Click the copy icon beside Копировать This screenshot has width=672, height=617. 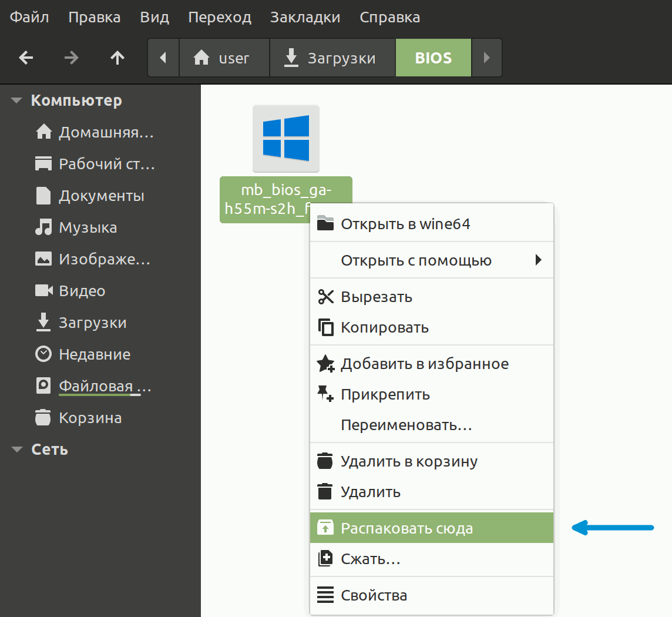tap(325, 327)
